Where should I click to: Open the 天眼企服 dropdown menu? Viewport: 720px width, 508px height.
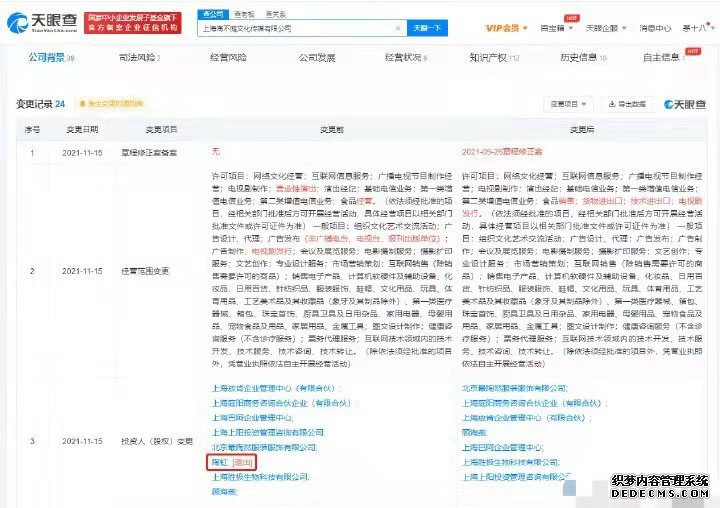[x=606, y=28]
